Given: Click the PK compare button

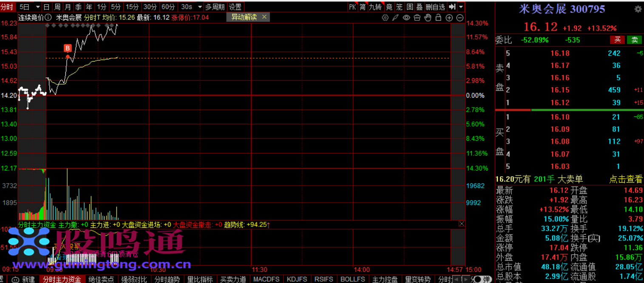Looking at the screenshot, I should point(352,7).
